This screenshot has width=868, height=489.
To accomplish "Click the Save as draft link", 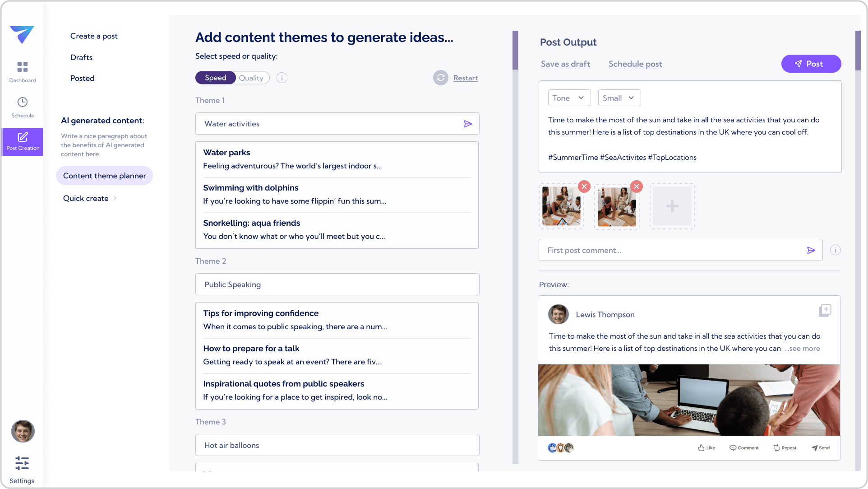I will pos(565,64).
